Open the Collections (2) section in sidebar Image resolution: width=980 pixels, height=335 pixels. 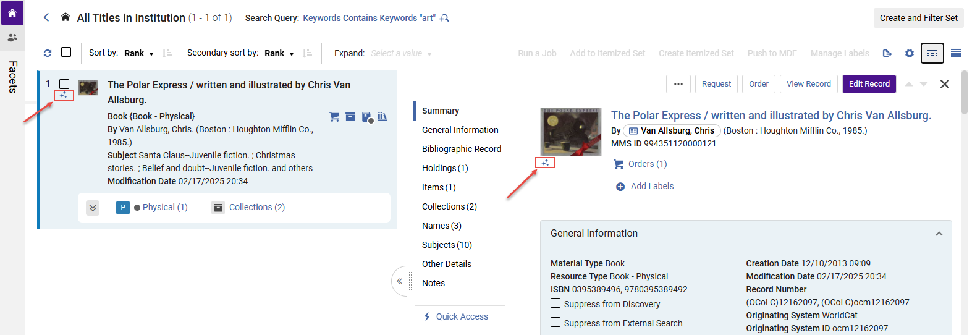[449, 206]
